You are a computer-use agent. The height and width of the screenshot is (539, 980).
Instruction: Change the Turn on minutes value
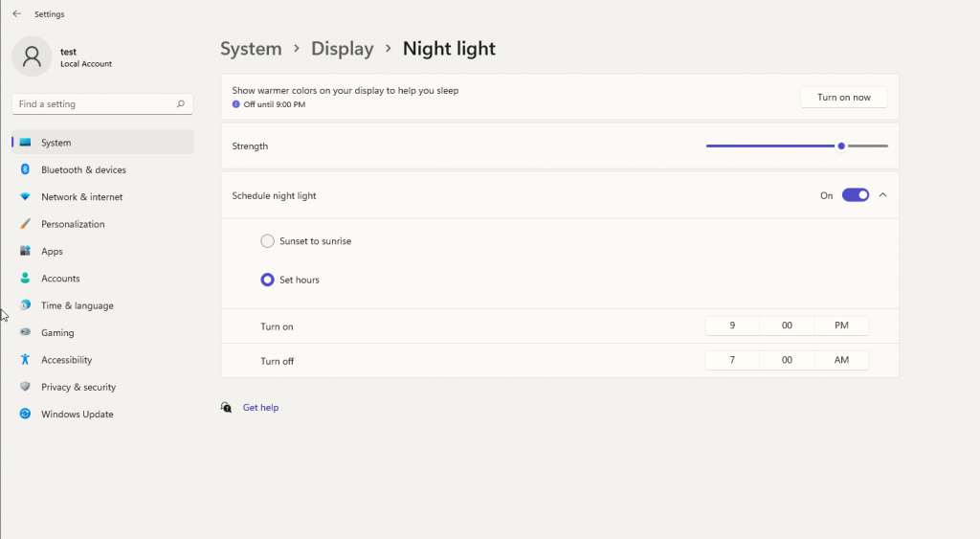coord(787,326)
